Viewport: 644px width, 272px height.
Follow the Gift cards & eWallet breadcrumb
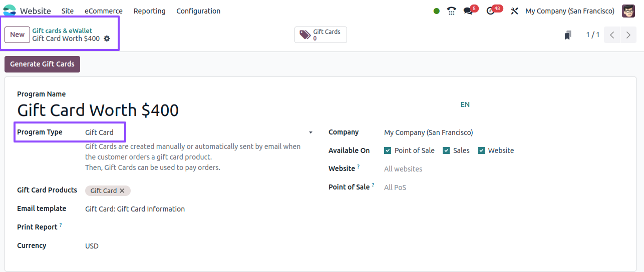tap(63, 30)
